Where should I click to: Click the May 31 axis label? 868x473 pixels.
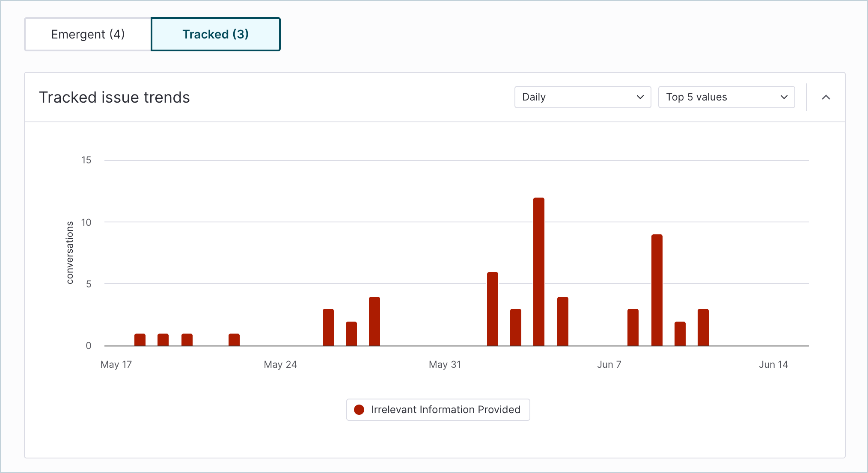445,364
